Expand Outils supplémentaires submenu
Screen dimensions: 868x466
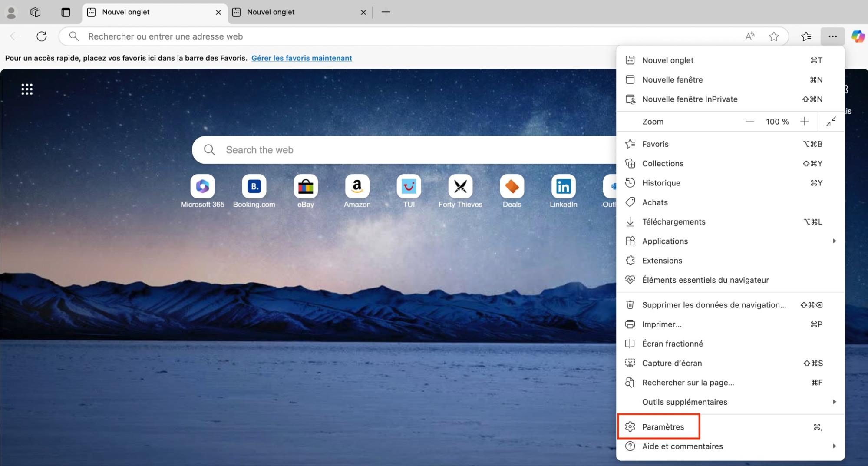pyautogui.click(x=685, y=402)
